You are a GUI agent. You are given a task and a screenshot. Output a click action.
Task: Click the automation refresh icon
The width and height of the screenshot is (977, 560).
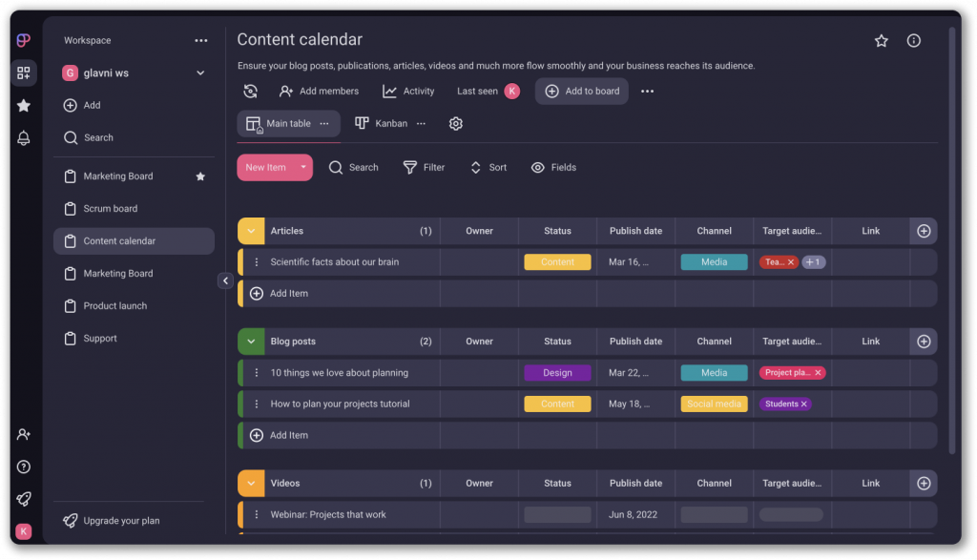250,92
